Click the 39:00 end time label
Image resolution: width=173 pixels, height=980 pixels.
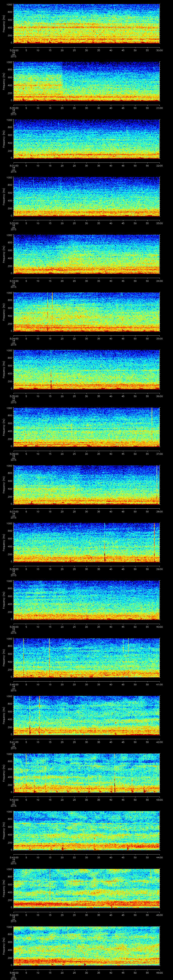159,569
